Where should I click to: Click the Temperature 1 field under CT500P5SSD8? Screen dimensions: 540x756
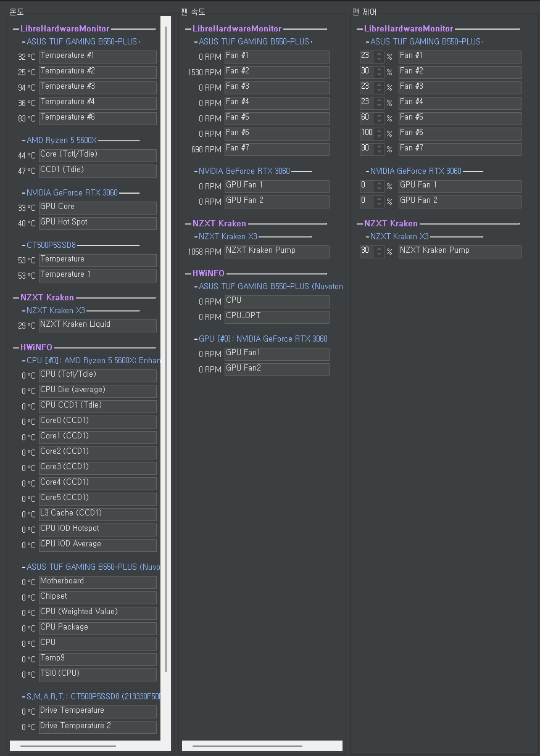pyautogui.click(x=98, y=276)
